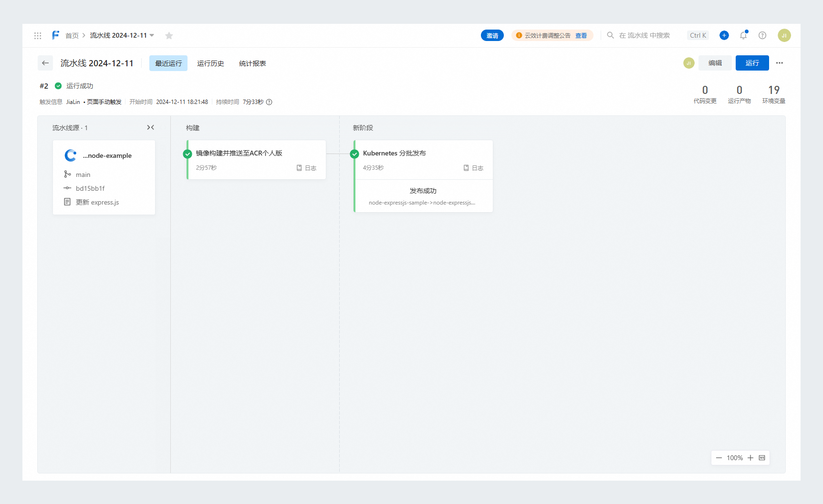The height and width of the screenshot is (504, 823).
Task: Switch to 运行历史 tab
Action: tap(210, 63)
